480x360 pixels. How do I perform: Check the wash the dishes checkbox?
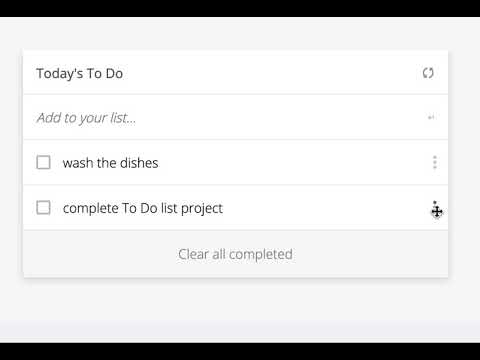click(43, 162)
